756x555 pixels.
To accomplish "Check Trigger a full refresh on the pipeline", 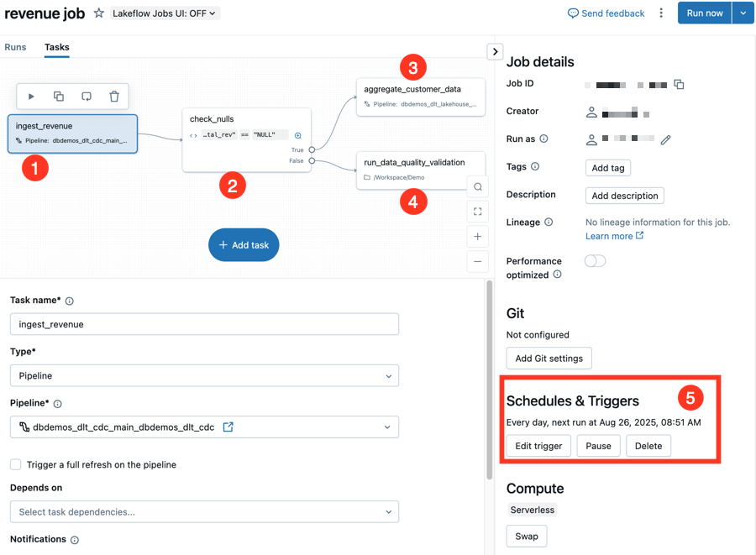I will tap(14, 464).
